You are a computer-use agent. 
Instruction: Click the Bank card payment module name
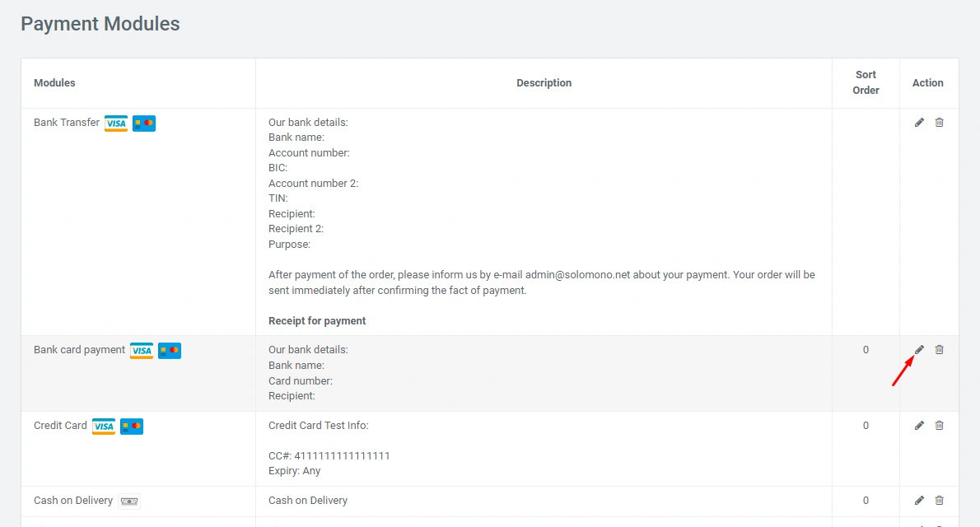tap(80, 350)
